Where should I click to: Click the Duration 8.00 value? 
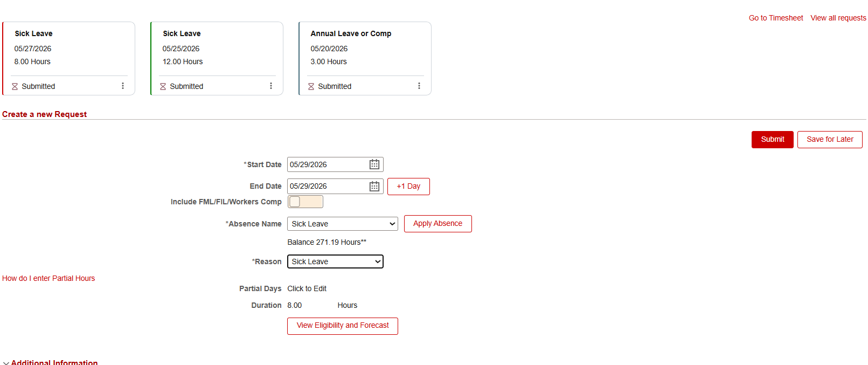(x=295, y=305)
